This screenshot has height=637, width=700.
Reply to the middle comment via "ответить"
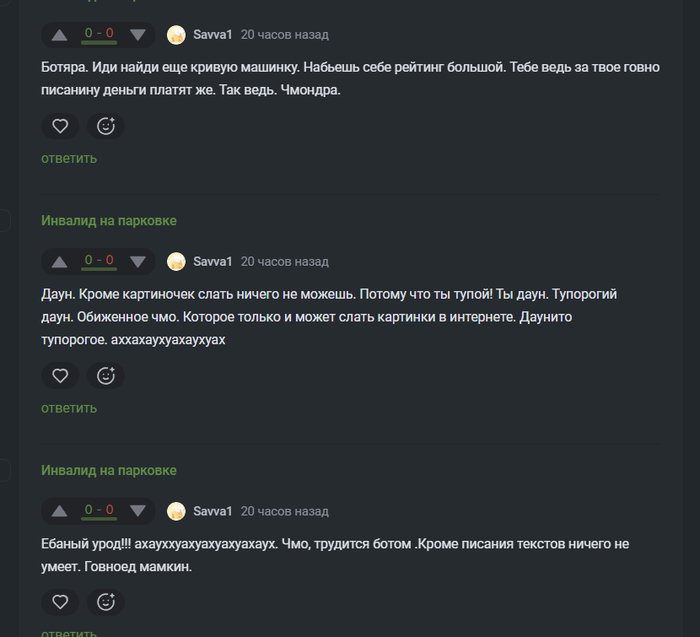pyautogui.click(x=69, y=408)
